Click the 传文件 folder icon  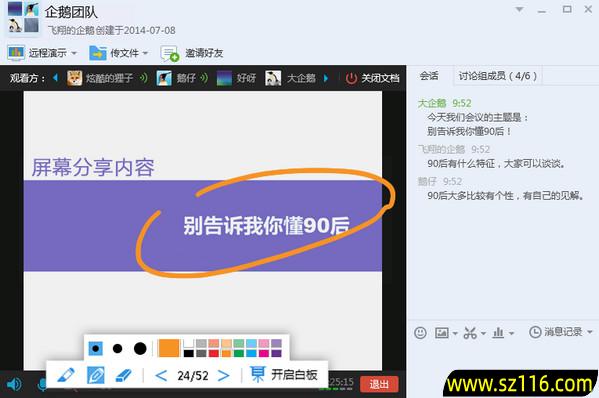click(97, 53)
